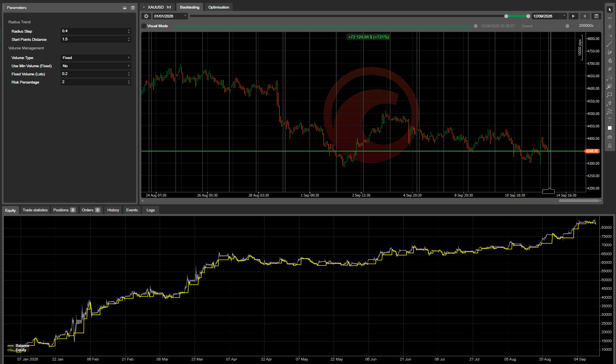Click the Equity legend entry
Screen dimensions: 616x364
point(17,350)
